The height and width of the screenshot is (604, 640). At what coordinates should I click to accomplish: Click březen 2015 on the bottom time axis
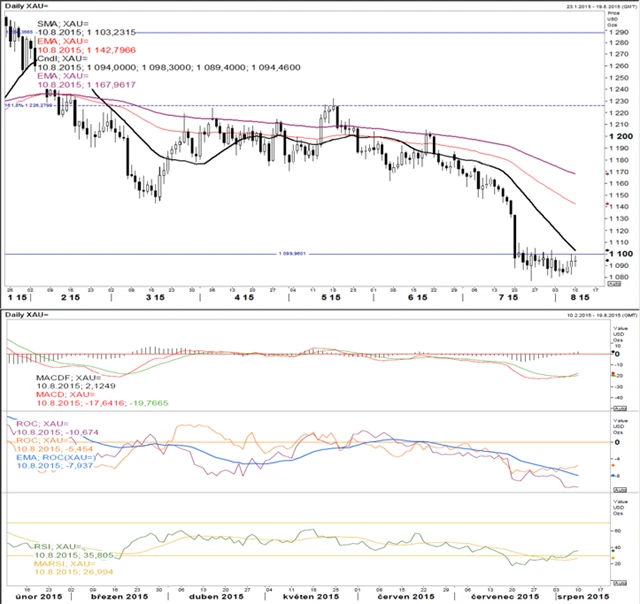click(x=110, y=597)
